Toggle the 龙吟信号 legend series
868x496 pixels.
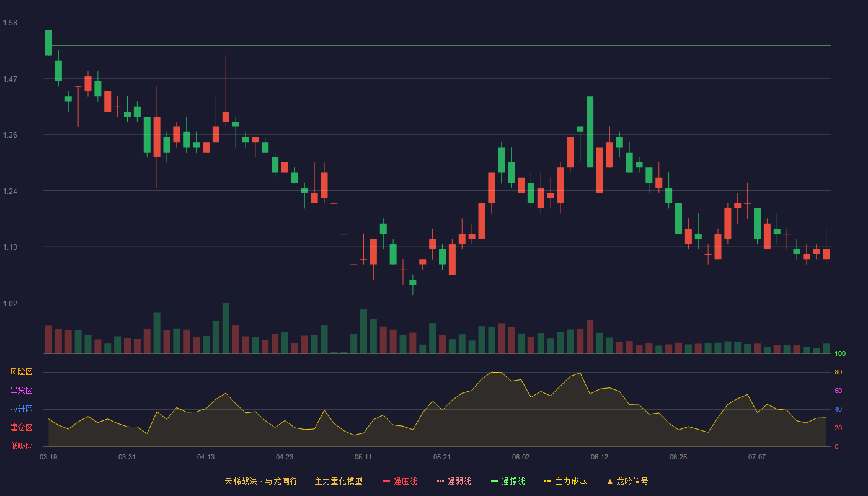click(x=627, y=481)
